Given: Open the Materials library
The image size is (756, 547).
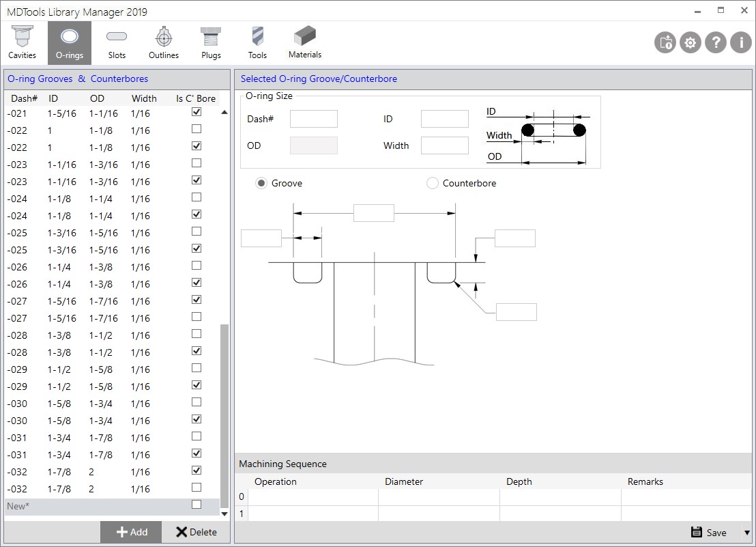Looking at the screenshot, I should point(304,43).
